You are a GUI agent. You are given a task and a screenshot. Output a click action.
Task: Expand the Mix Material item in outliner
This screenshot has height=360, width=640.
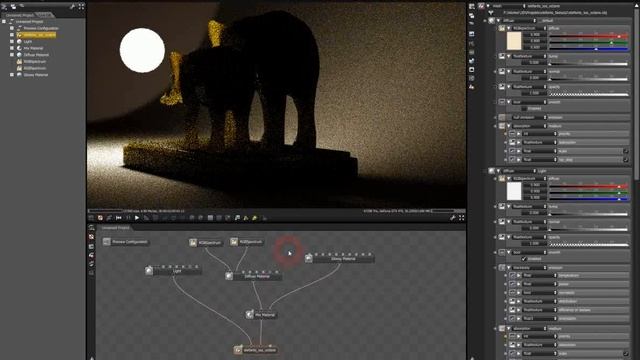click(x=12, y=48)
